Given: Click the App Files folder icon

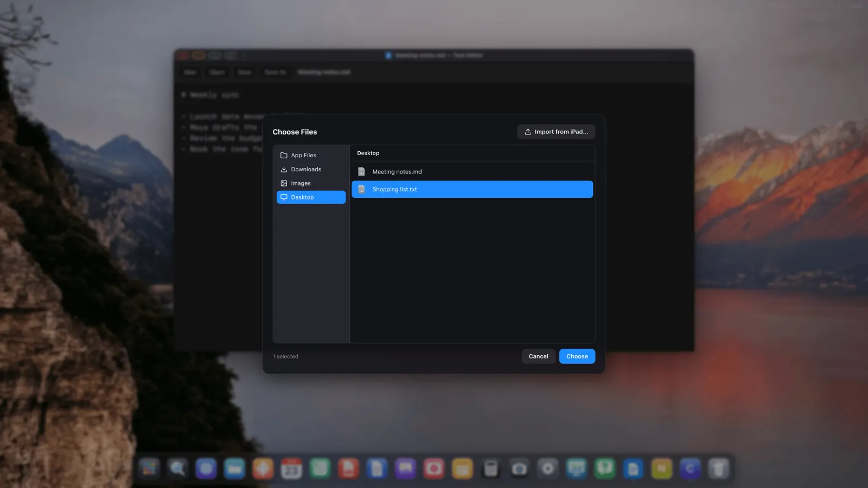Looking at the screenshot, I should (x=284, y=155).
